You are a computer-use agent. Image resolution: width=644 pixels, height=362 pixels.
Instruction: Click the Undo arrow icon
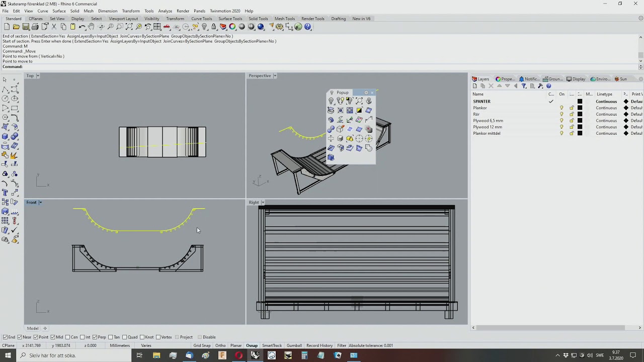[x=82, y=27]
